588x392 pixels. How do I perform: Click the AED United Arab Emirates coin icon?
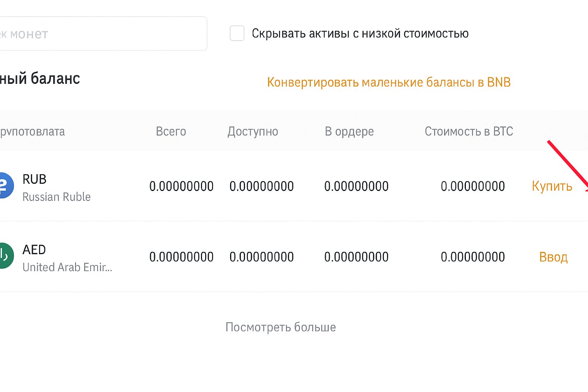(5, 256)
